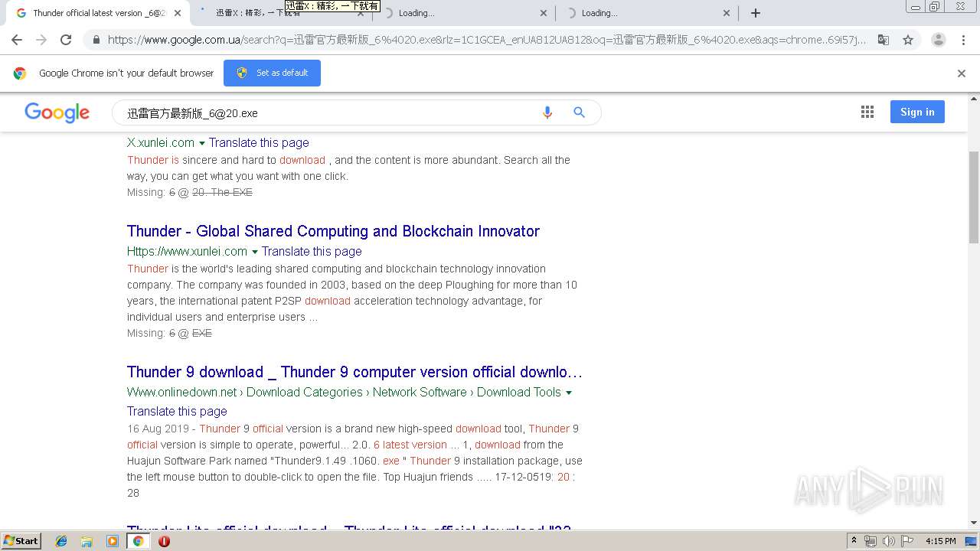Click the volume speaker tray icon
980x551 pixels.
point(888,541)
